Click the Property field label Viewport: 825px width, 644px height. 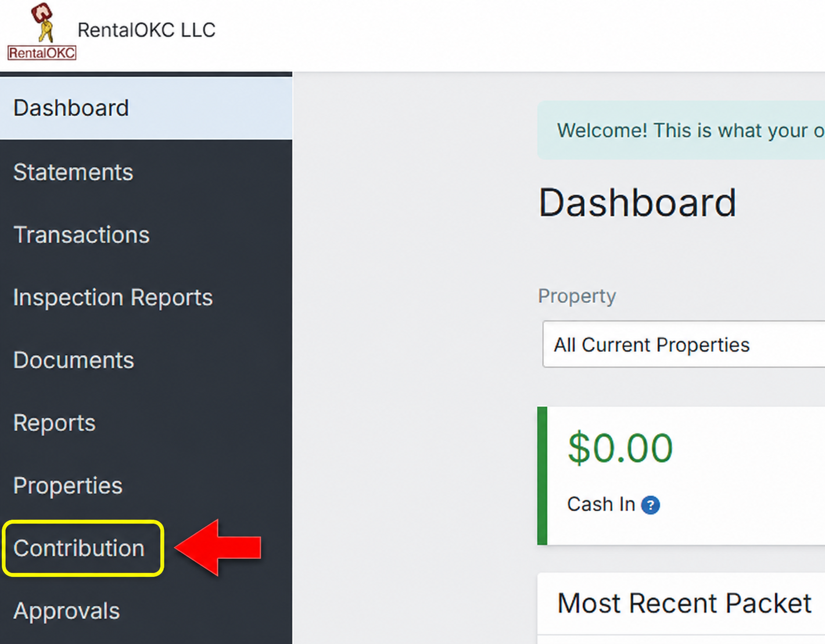click(577, 296)
